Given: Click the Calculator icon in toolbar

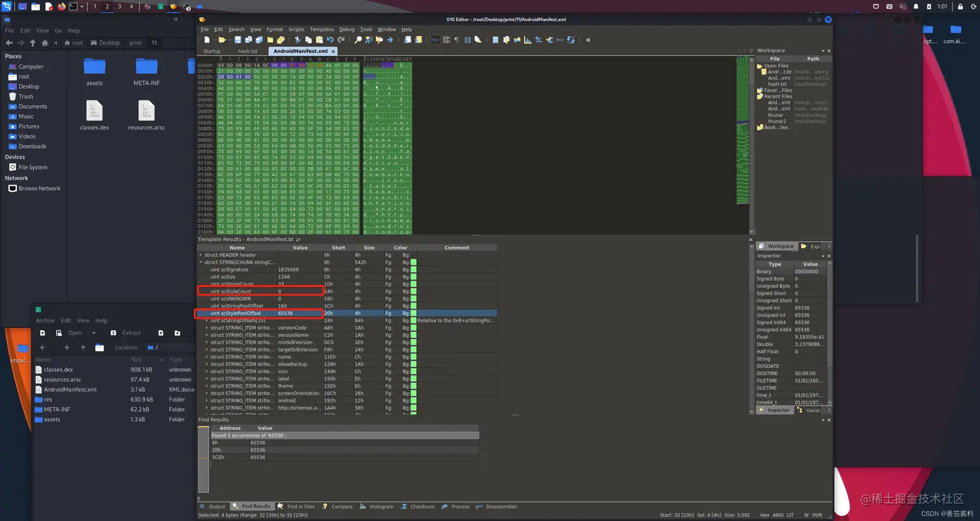Looking at the screenshot, I should pos(495,40).
